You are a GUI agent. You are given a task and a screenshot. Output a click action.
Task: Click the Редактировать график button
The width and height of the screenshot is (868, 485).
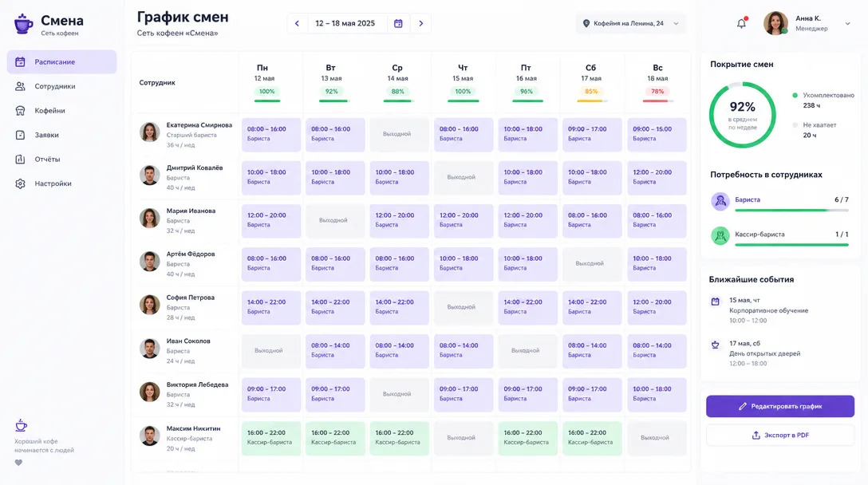pyautogui.click(x=780, y=406)
